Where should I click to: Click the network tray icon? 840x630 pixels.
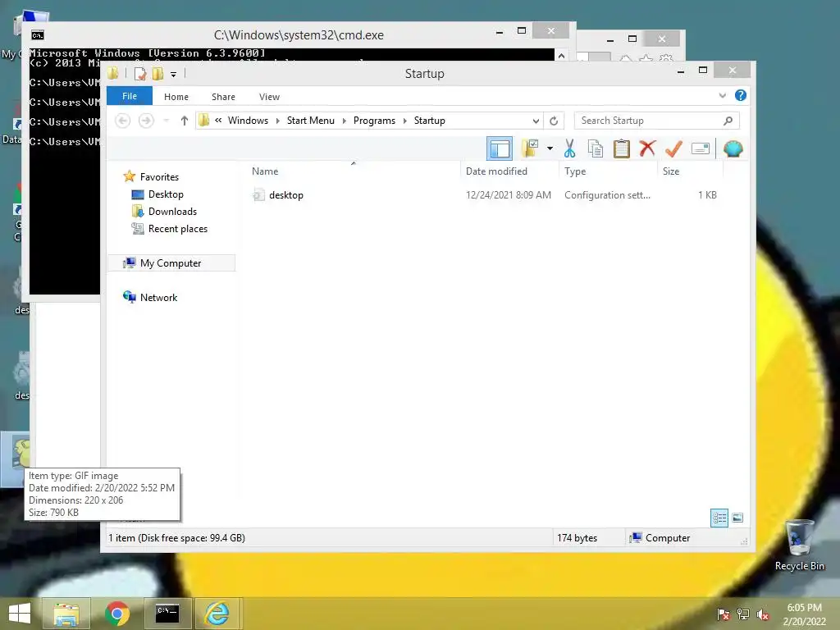[743, 614]
